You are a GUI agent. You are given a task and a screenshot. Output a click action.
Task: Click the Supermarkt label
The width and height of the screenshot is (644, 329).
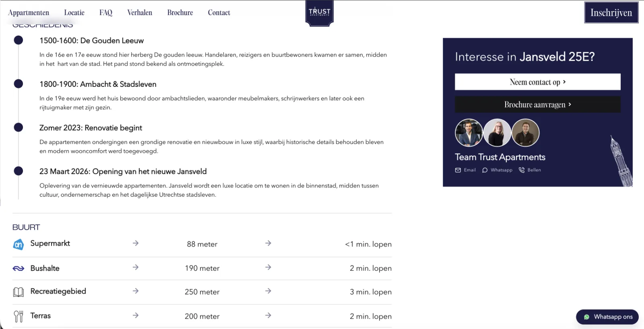(x=50, y=243)
